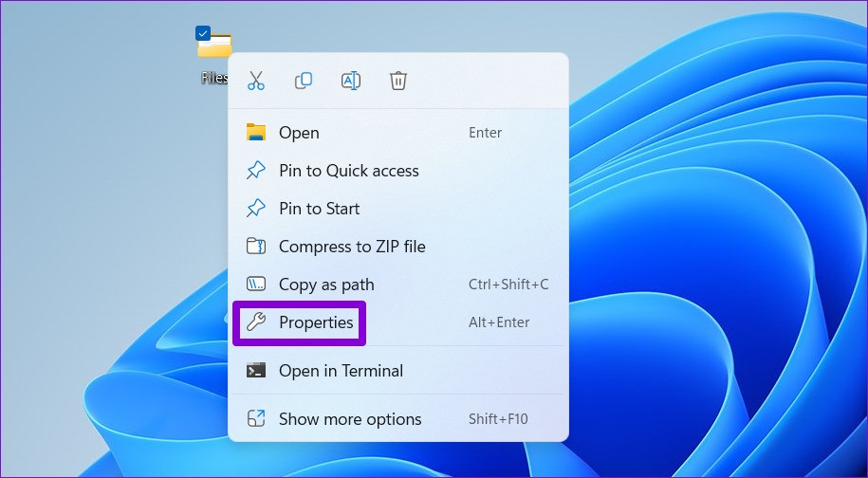Viewport: 868px width, 478px height.
Task: Open Properties from the context menu
Action: [398, 322]
